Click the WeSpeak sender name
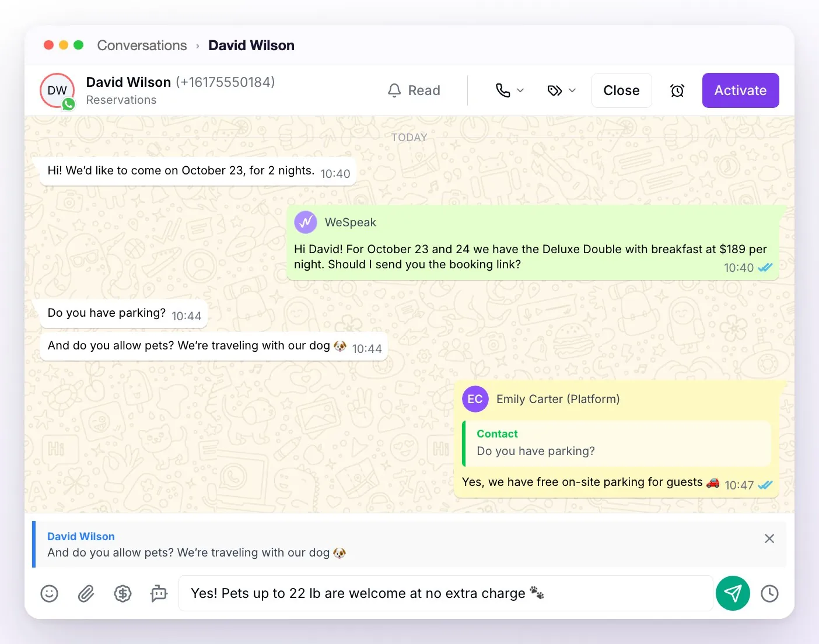 [x=351, y=222]
